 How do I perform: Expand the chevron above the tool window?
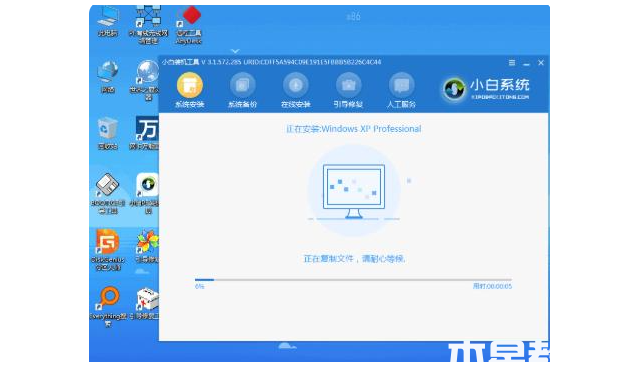pos(235,51)
